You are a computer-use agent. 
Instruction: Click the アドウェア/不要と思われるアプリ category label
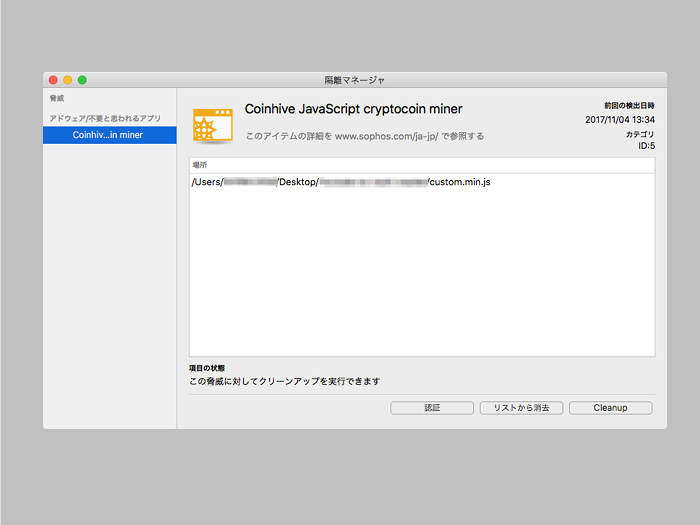click(x=105, y=118)
